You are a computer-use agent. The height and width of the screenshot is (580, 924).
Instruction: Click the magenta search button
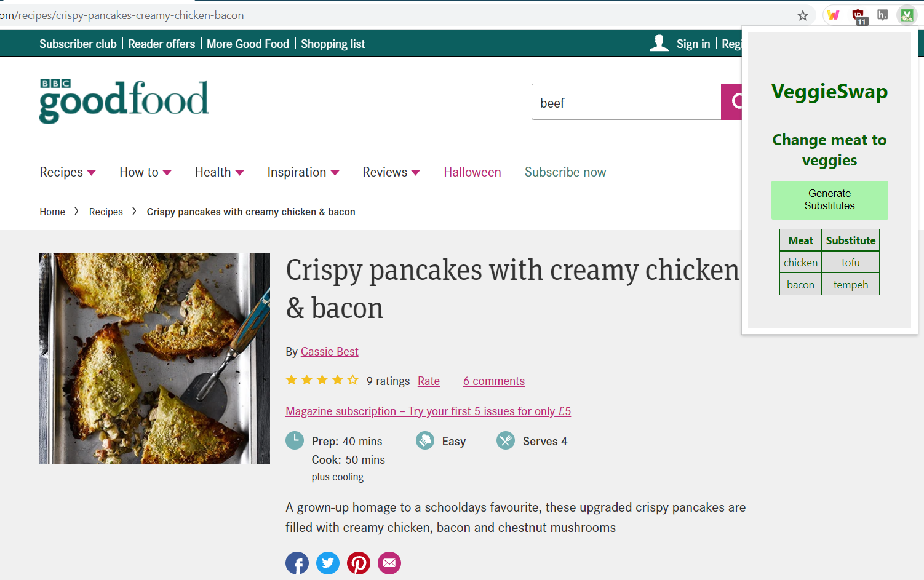click(731, 101)
